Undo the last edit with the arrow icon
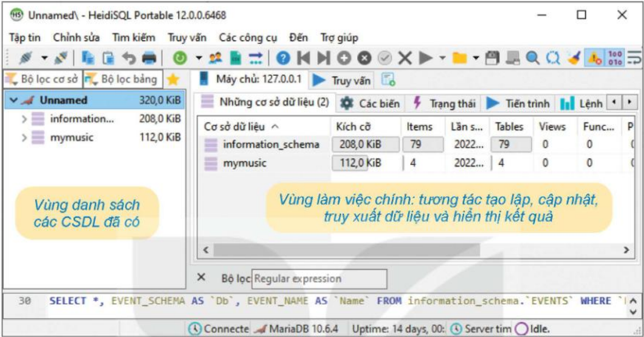Image resolution: width=644 pixels, height=337 pixels. pyautogui.click(x=129, y=58)
